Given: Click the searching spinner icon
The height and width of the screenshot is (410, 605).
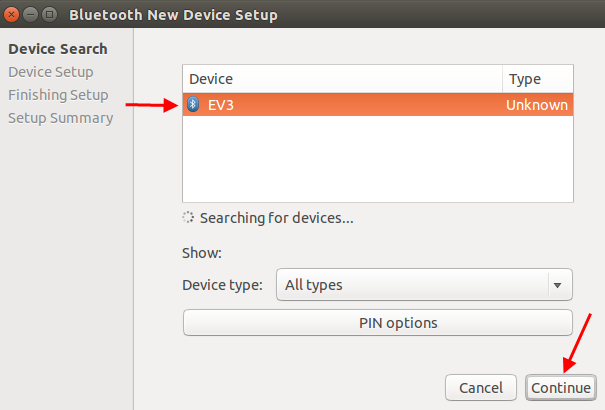Looking at the screenshot, I should [x=188, y=218].
